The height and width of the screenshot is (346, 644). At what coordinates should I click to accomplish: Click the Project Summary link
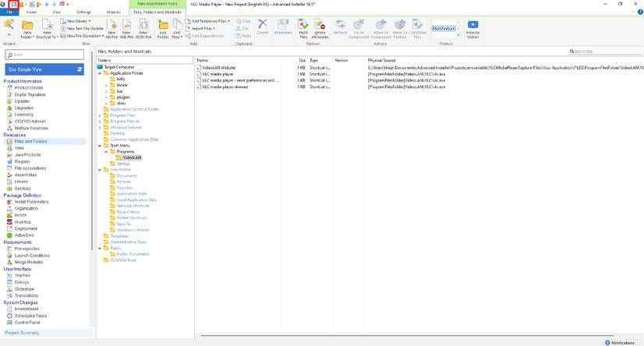pos(22,333)
